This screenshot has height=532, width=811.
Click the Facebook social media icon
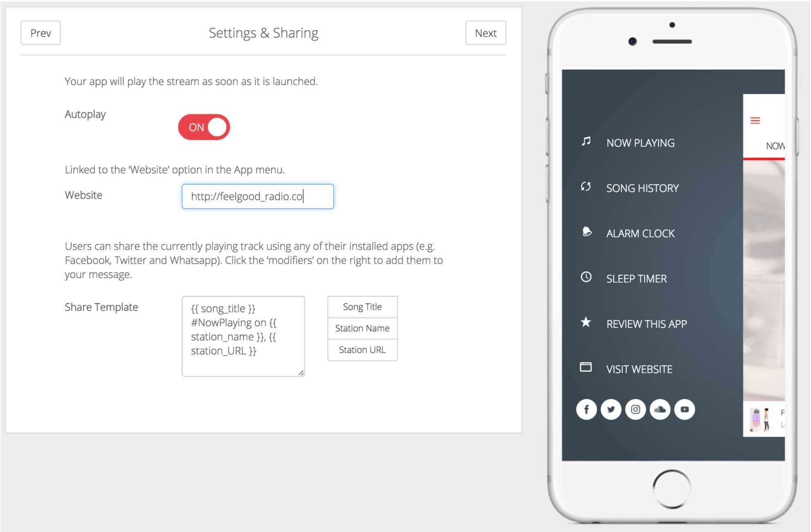586,408
